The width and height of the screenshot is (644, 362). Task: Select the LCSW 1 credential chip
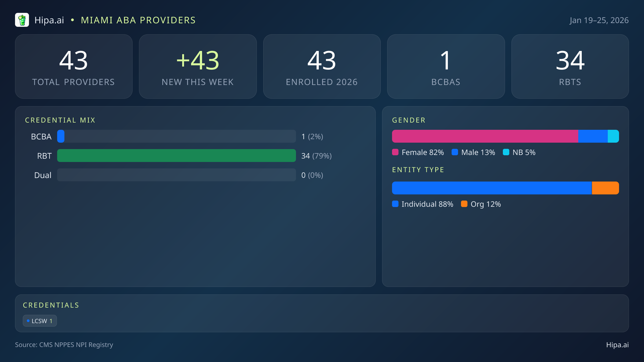(40, 321)
